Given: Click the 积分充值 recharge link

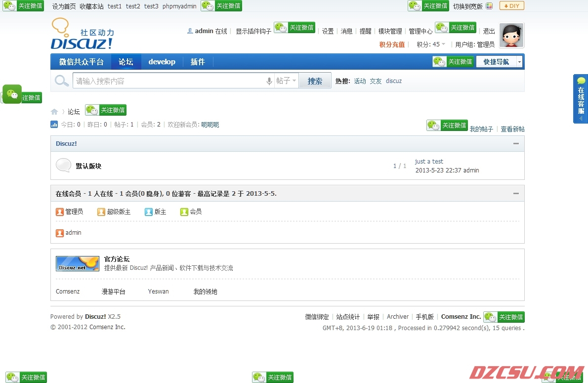Looking at the screenshot, I should (x=392, y=44).
